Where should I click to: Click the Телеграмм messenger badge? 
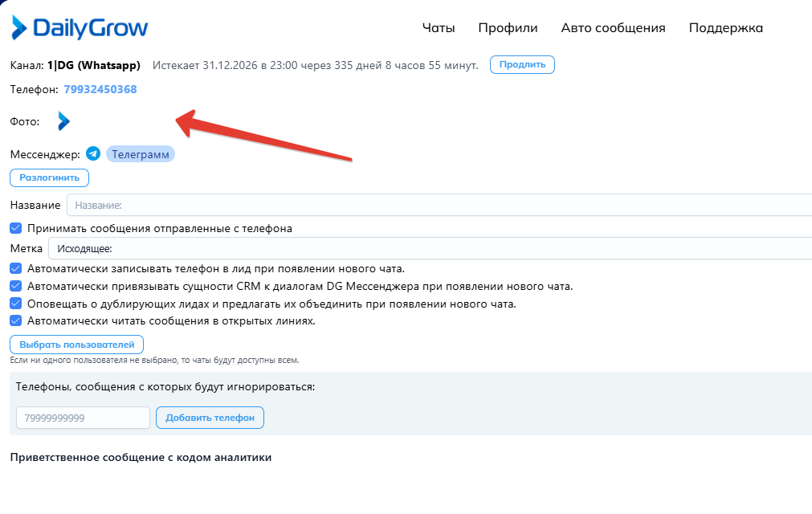click(141, 154)
